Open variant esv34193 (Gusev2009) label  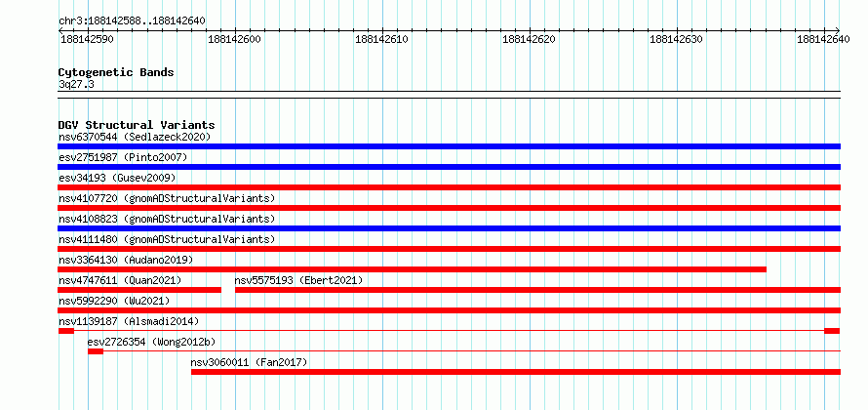117,178
